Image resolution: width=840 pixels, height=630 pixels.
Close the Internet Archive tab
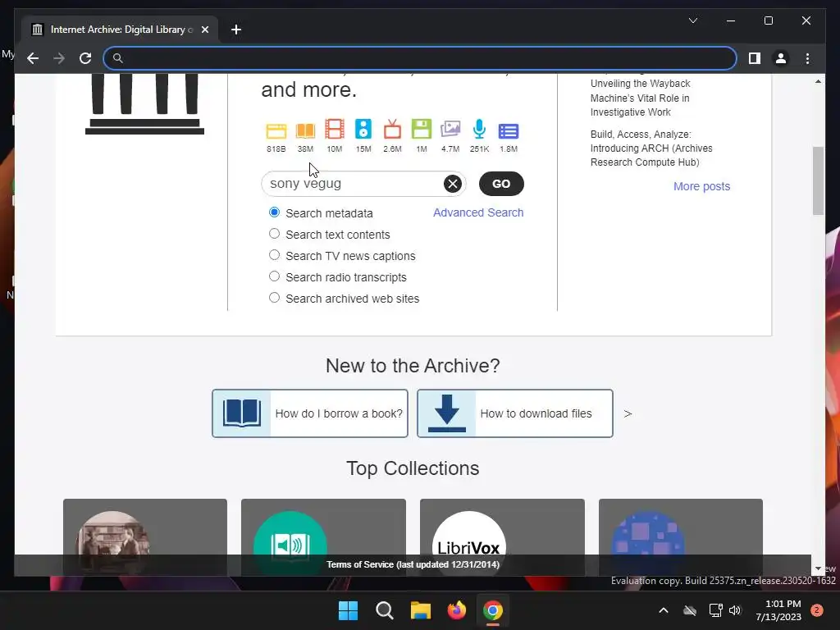204,30
